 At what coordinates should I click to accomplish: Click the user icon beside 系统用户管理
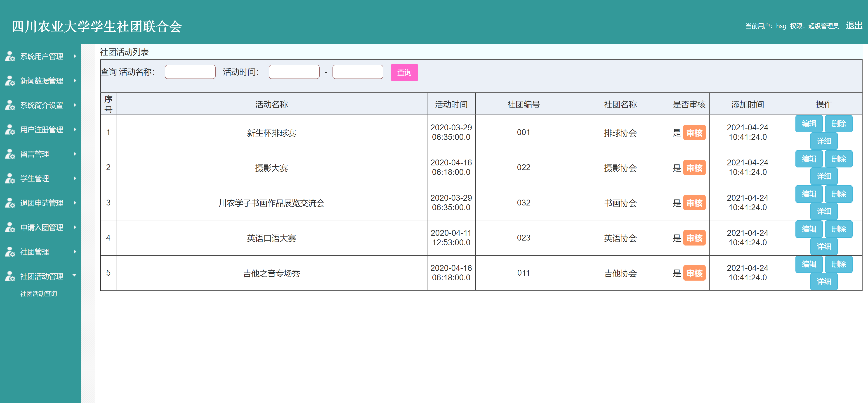click(10, 56)
